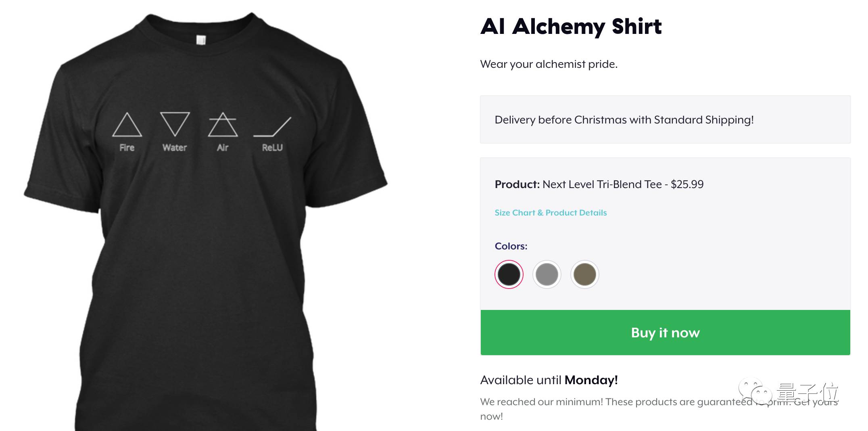Click the Colors label
868x431 pixels.
(511, 246)
